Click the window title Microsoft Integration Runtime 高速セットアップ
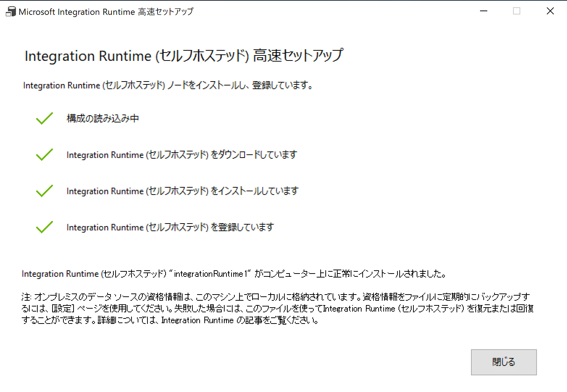The width and height of the screenshot is (567, 392). pyautogui.click(x=106, y=12)
